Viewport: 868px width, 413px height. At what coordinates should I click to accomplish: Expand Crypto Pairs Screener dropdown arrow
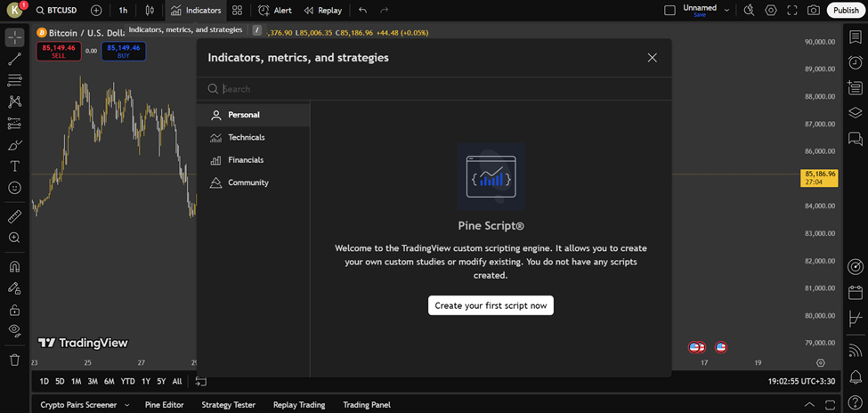[x=126, y=405]
